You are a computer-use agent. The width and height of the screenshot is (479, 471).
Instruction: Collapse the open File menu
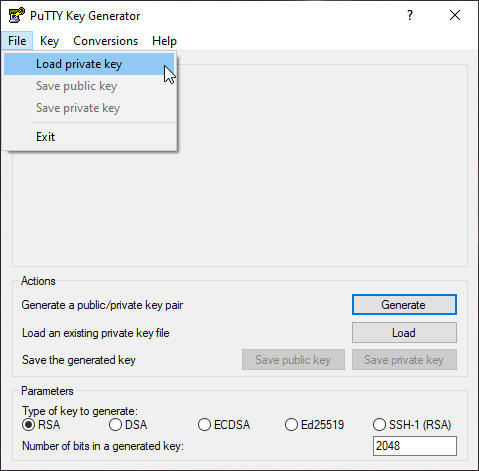point(17,41)
